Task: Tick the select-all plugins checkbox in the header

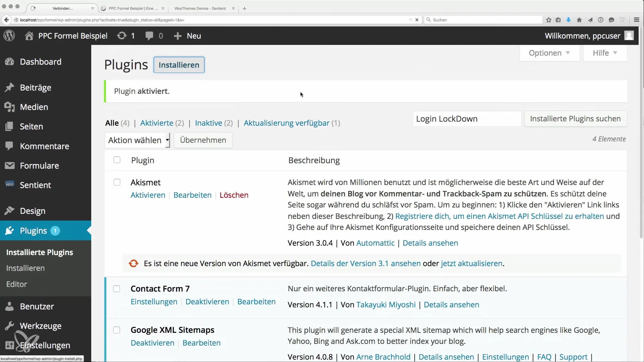Action: [117, 160]
